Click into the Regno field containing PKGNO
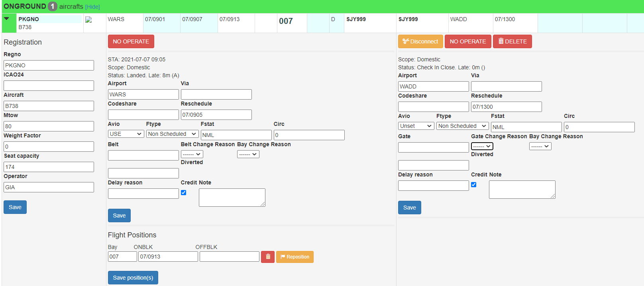The width and height of the screenshot is (644, 286). click(x=49, y=65)
